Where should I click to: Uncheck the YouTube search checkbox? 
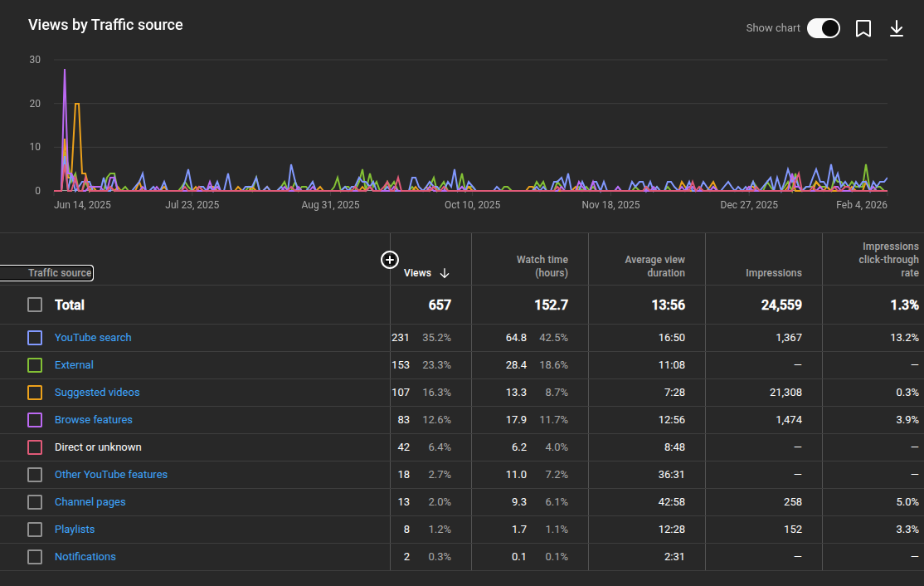click(x=35, y=338)
